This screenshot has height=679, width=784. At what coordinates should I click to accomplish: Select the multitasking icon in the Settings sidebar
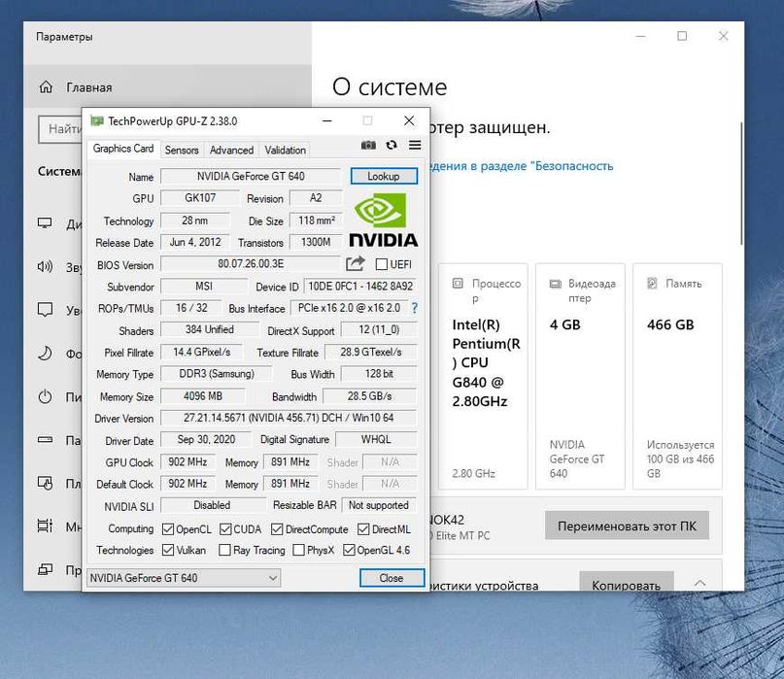(45, 526)
